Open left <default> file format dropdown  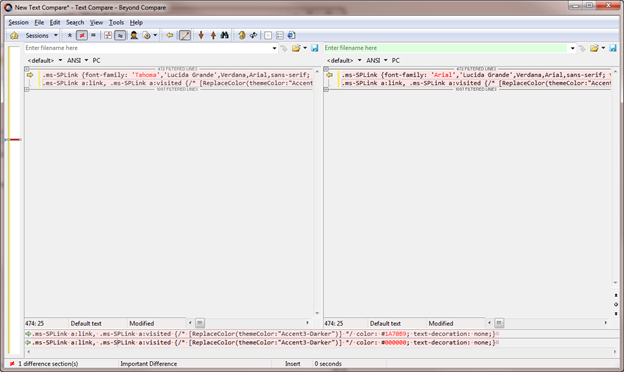pyautogui.click(x=45, y=60)
